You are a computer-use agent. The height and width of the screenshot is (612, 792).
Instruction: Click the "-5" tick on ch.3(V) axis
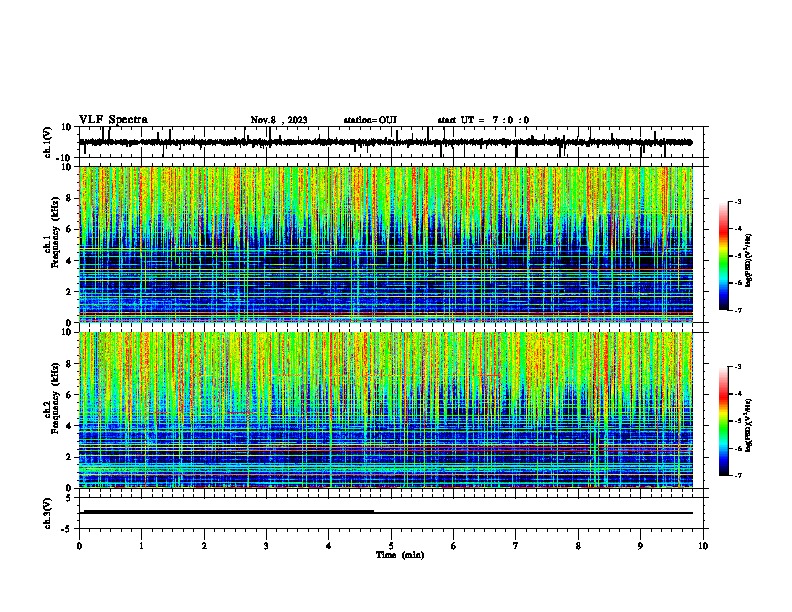(x=68, y=529)
